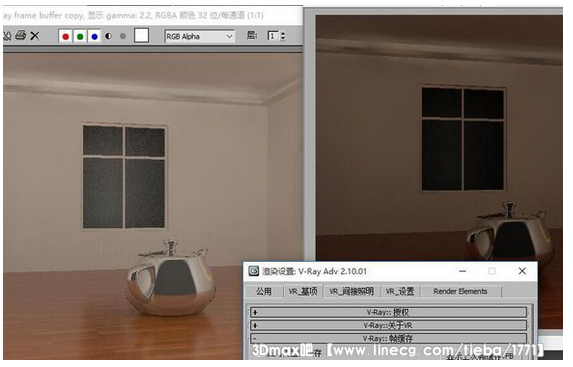The image size is (573, 367).
Task: Switch to the Render Elements tab
Action: pyautogui.click(x=460, y=291)
